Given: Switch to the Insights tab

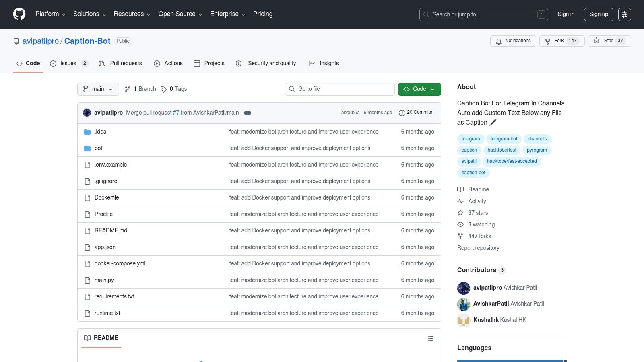Looking at the screenshot, I should tap(324, 64).
